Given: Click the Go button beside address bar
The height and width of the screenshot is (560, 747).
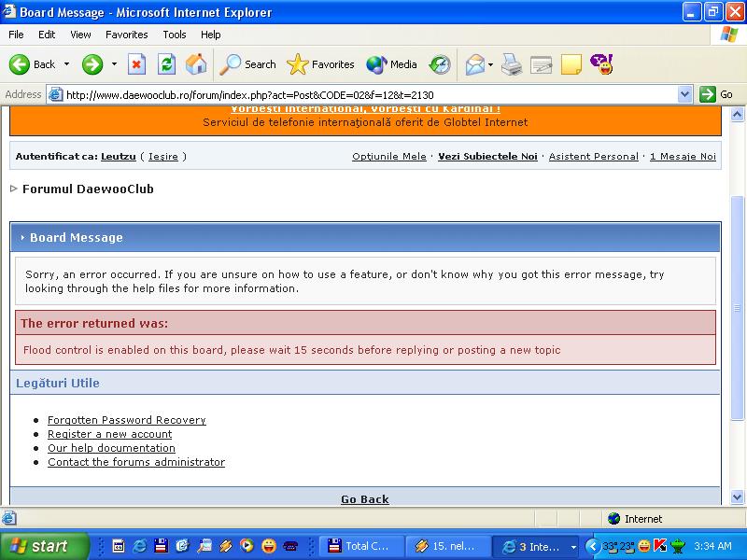Looking at the screenshot, I should click(x=716, y=94).
